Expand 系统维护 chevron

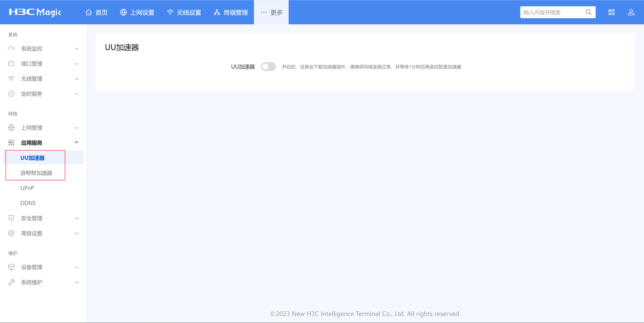tap(76, 282)
